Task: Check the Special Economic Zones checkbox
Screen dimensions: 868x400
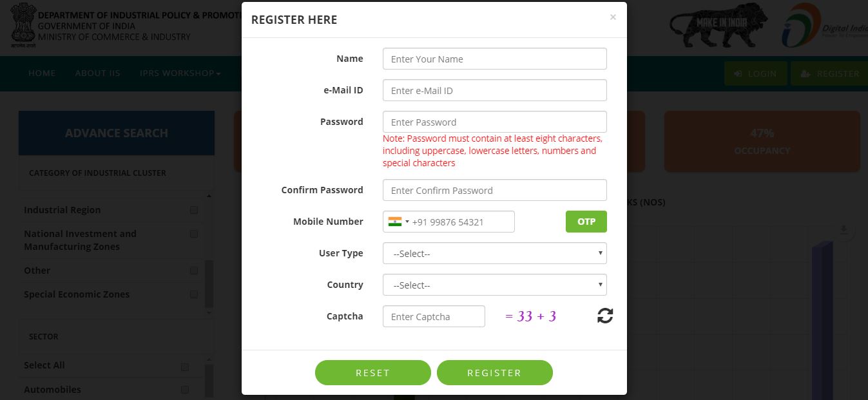Action: 193,294
